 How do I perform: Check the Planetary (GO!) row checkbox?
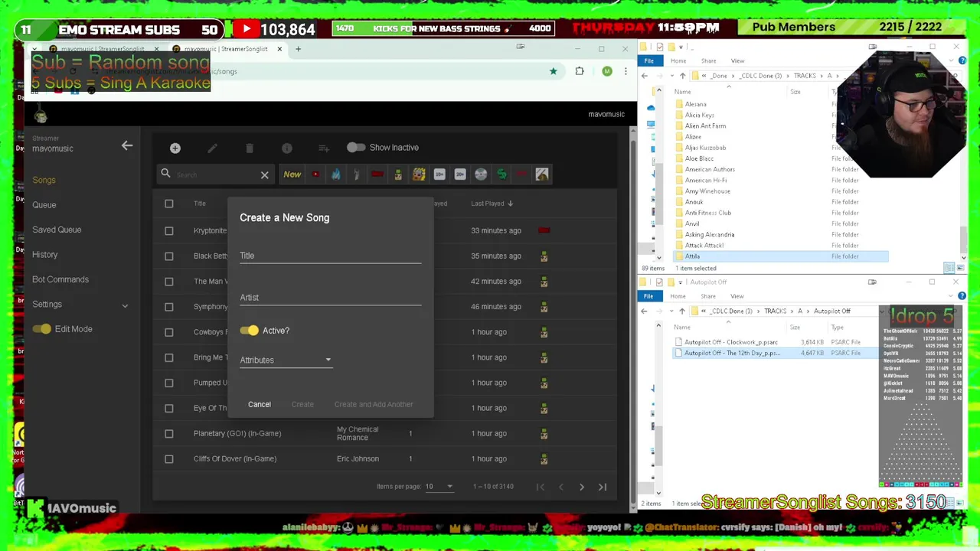click(169, 433)
